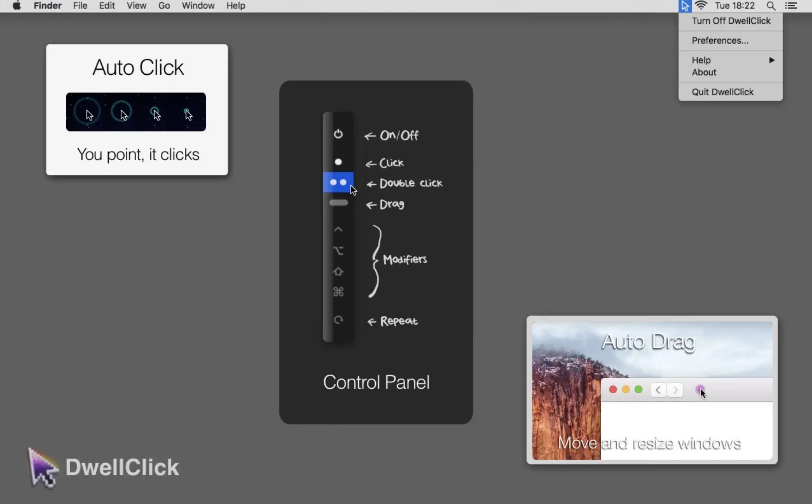This screenshot has height=504, width=812.
Task: Open DwellClick Preferences
Action: point(719,40)
